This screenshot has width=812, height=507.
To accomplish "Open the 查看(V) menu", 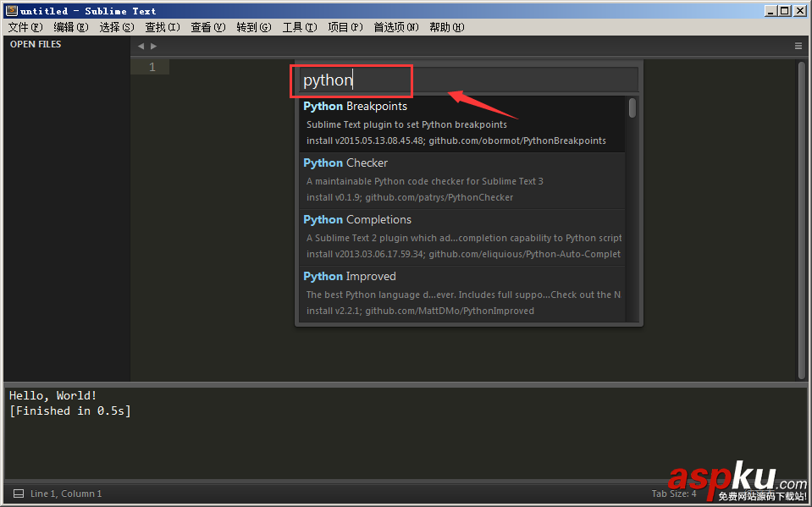I will coord(207,27).
